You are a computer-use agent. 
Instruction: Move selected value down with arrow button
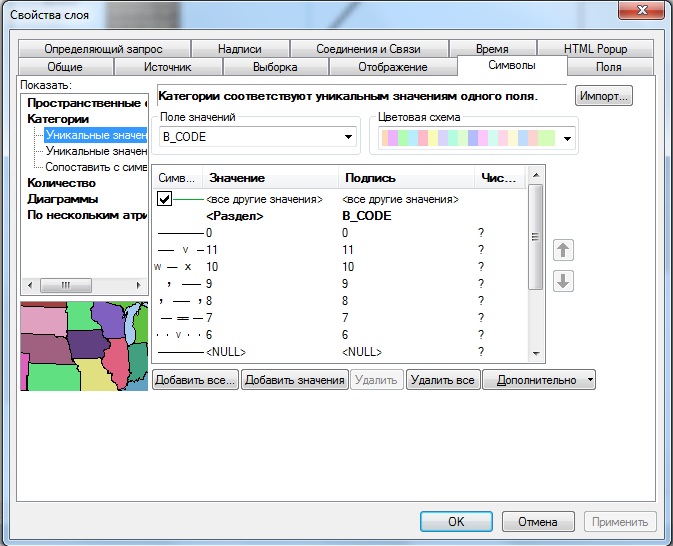(563, 282)
